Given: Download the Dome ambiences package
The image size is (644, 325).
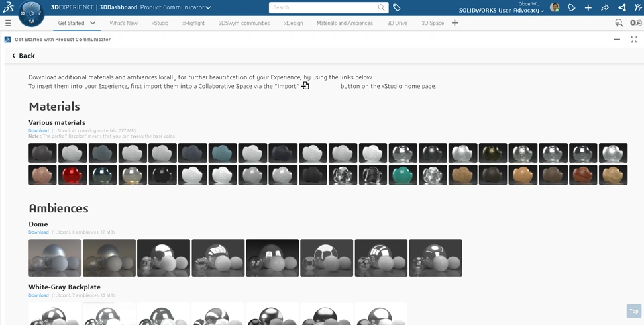Looking at the screenshot, I should pyautogui.click(x=38, y=232).
